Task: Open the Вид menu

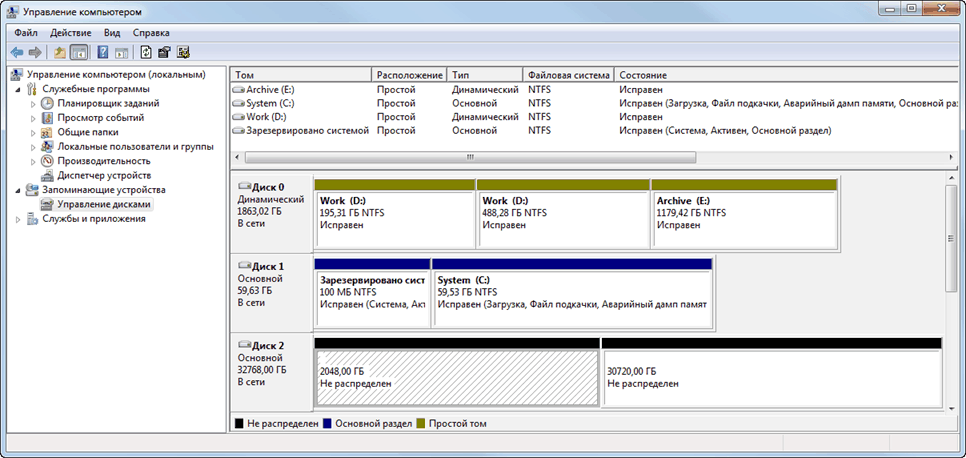Action: pos(112,33)
